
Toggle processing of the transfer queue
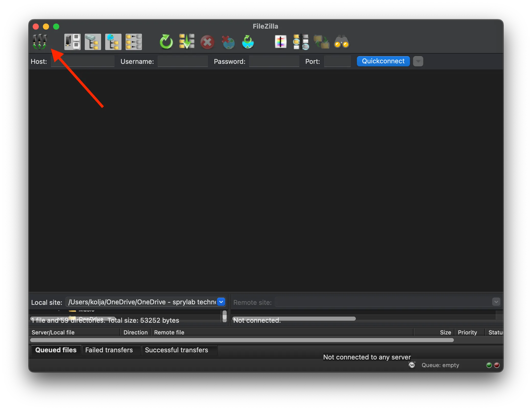(x=187, y=42)
